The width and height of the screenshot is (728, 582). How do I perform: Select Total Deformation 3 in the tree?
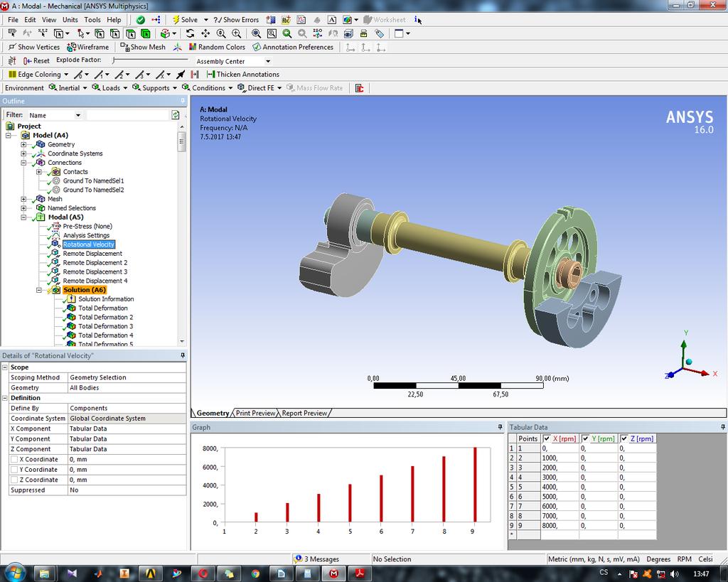(x=105, y=326)
